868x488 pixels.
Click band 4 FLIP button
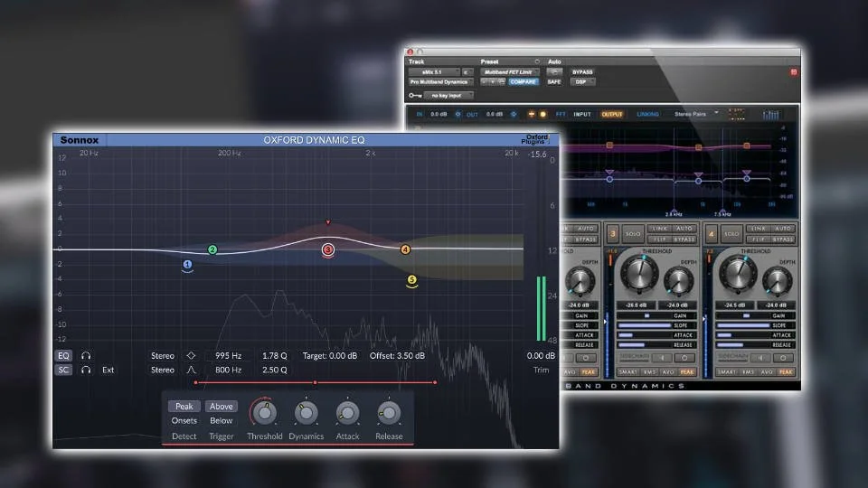pyautogui.click(x=758, y=239)
